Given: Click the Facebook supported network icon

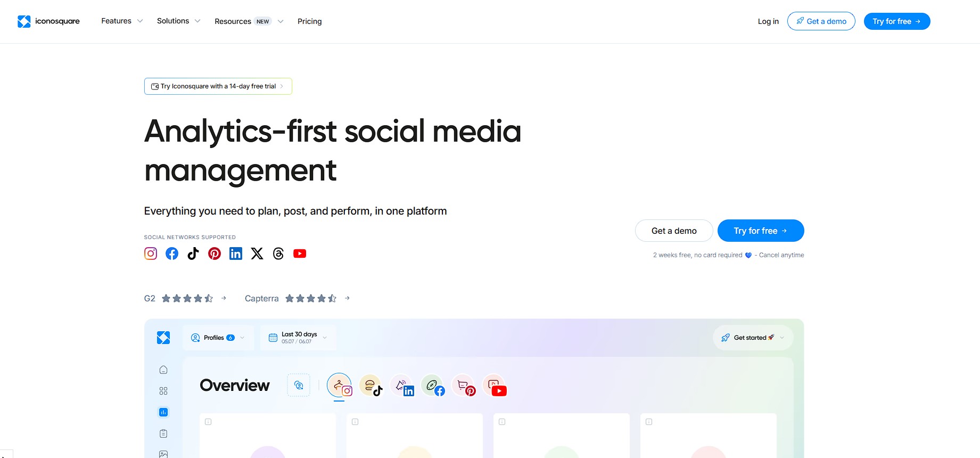Looking at the screenshot, I should [172, 253].
